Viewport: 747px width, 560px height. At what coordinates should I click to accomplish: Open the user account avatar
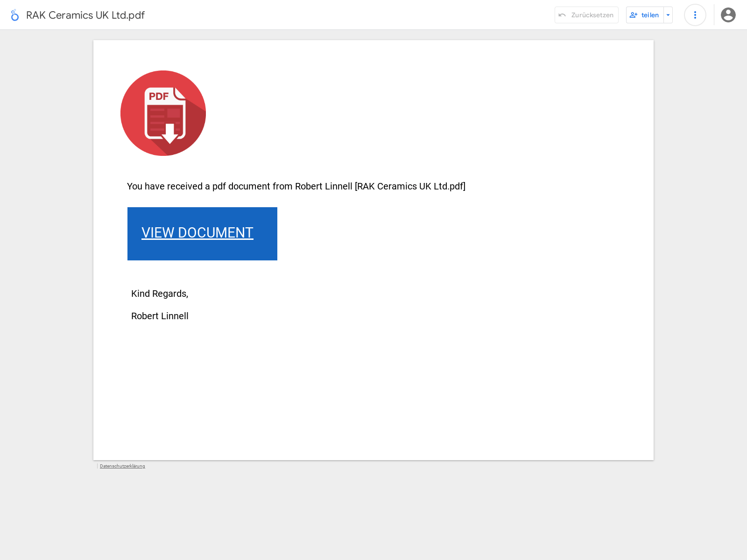[728, 15]
